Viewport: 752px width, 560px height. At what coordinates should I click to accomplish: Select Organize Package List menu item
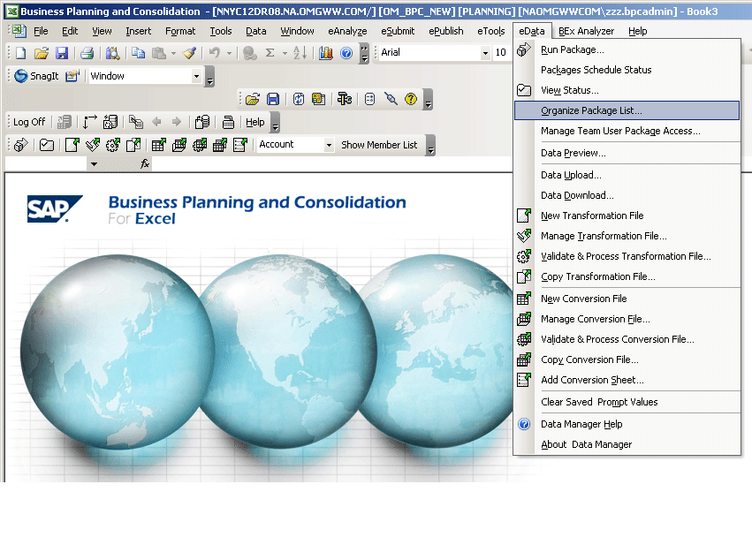point(591,110)
